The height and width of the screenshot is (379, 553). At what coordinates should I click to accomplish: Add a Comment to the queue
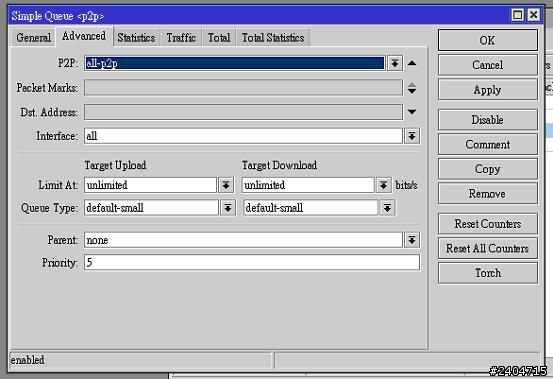coord(488,145)
